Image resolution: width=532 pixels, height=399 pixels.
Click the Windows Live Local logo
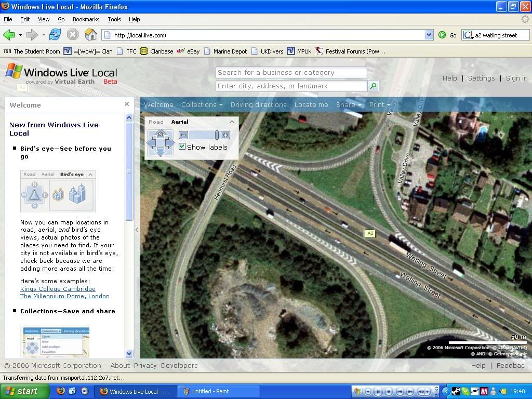click(61, 73)
